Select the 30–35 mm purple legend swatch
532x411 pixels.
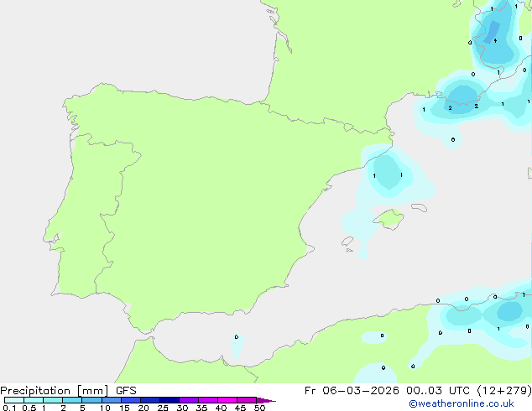click(x=189, y=400)
